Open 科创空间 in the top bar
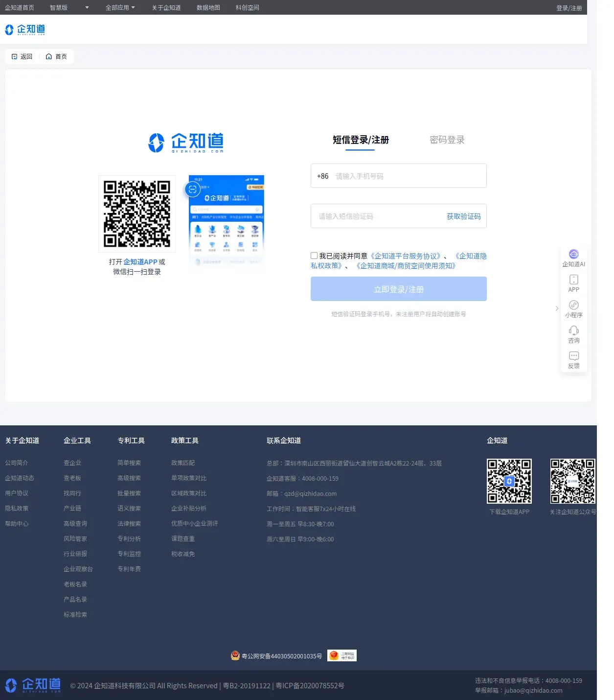 [248, 7]
